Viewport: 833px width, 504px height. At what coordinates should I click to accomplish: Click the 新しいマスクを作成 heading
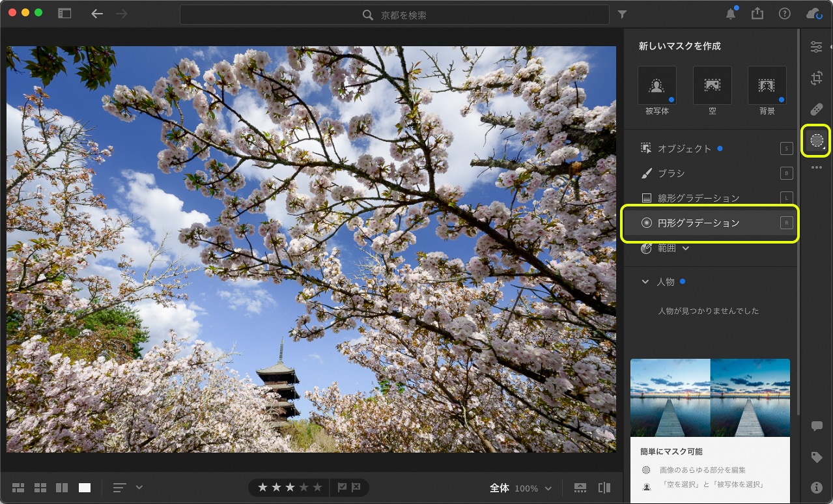click(x=679, y=46)
